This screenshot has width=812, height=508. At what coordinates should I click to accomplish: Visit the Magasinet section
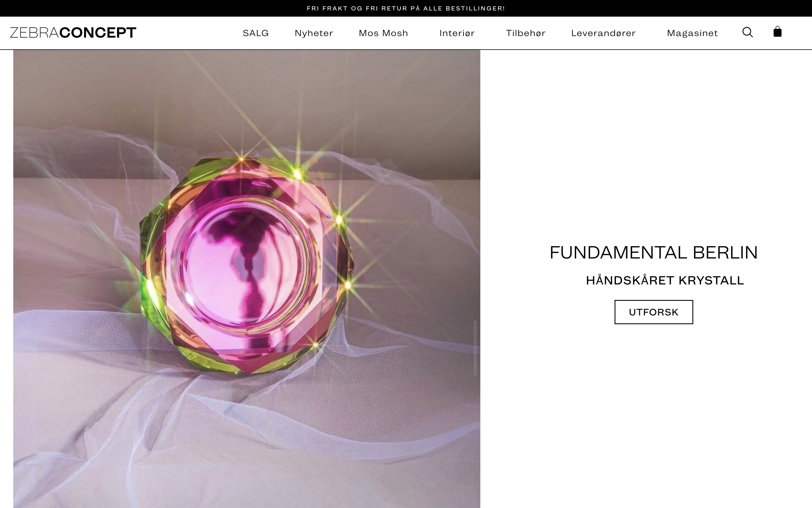[692, 33]
